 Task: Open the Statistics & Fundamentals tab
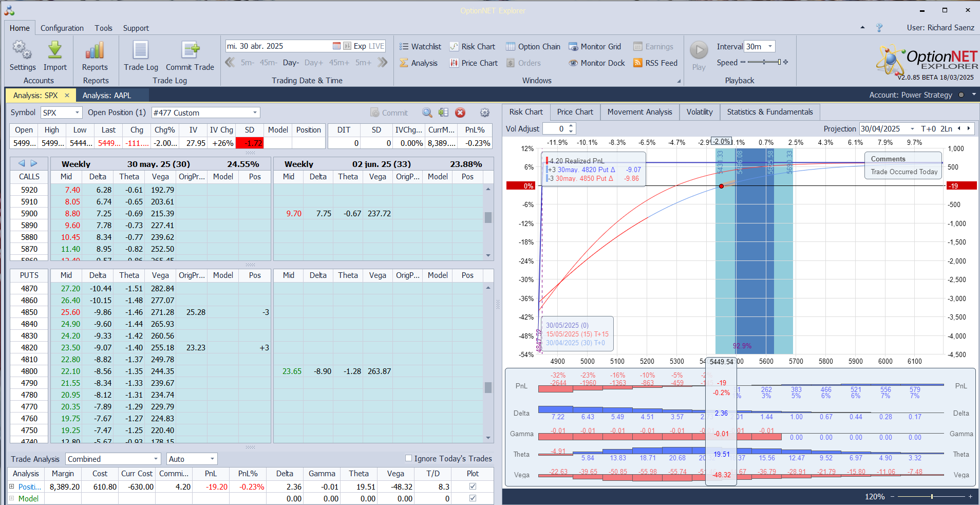coord(770,112)
